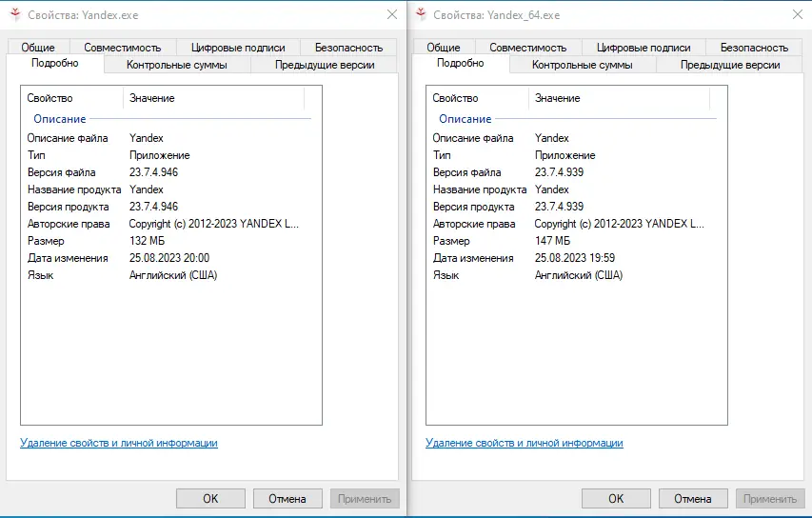Close the Yandex_64.exe properties window
The width and height of the screenshot is (812, 518).
798,15
